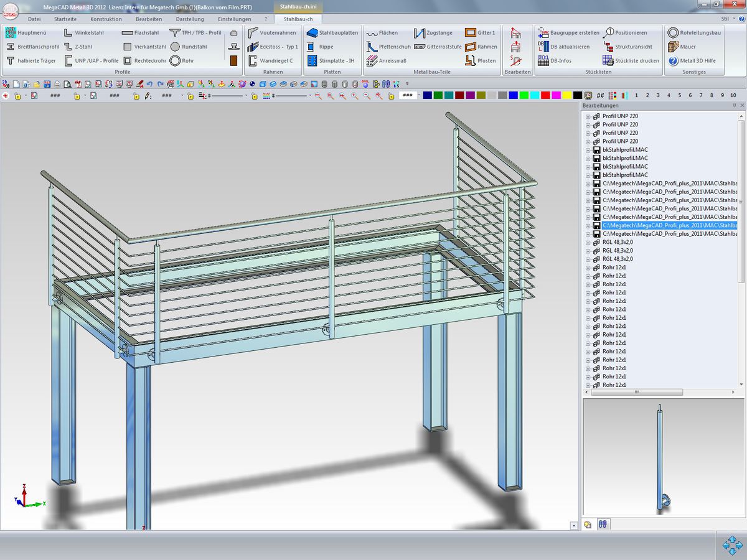This screenshot has height=560, width=747.
Task: Toggle layer number 10
Action: [x=733, y=95]
